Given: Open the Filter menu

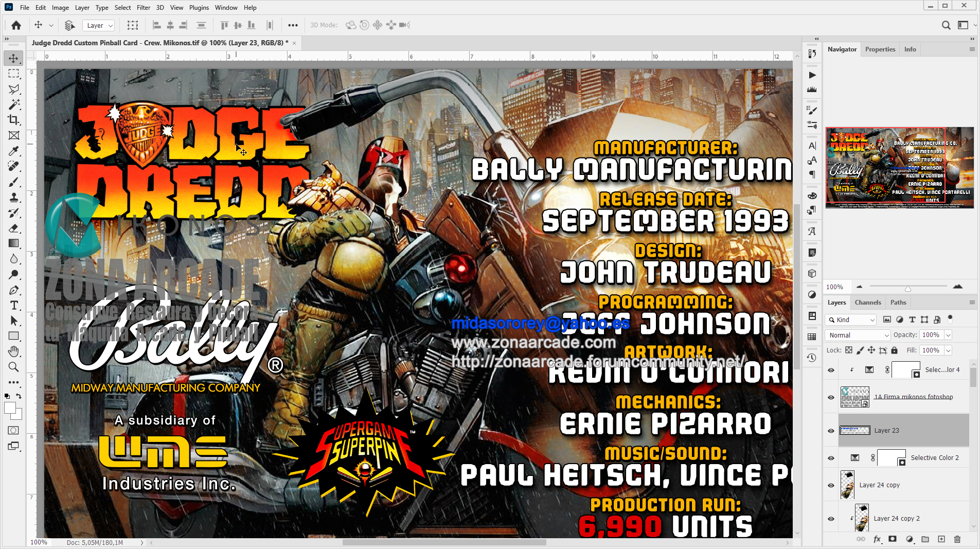Looking at the screenshot, I should click(144, 7).
